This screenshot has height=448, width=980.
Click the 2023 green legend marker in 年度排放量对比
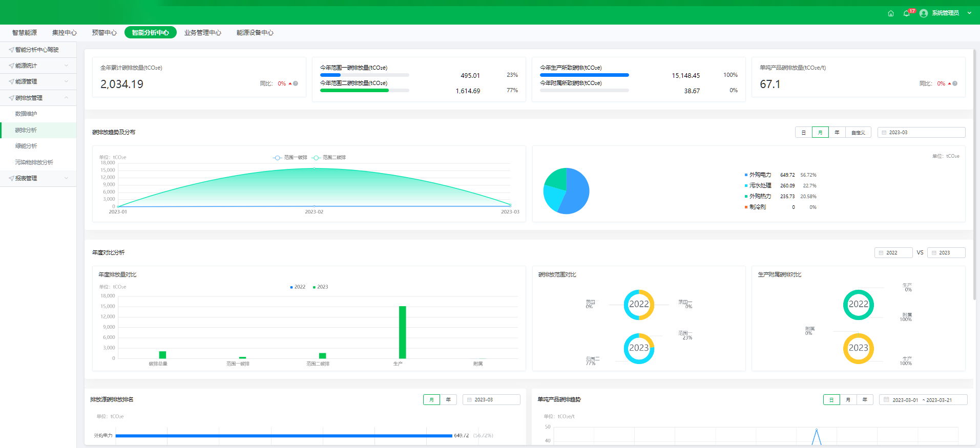tap(314, 287)
